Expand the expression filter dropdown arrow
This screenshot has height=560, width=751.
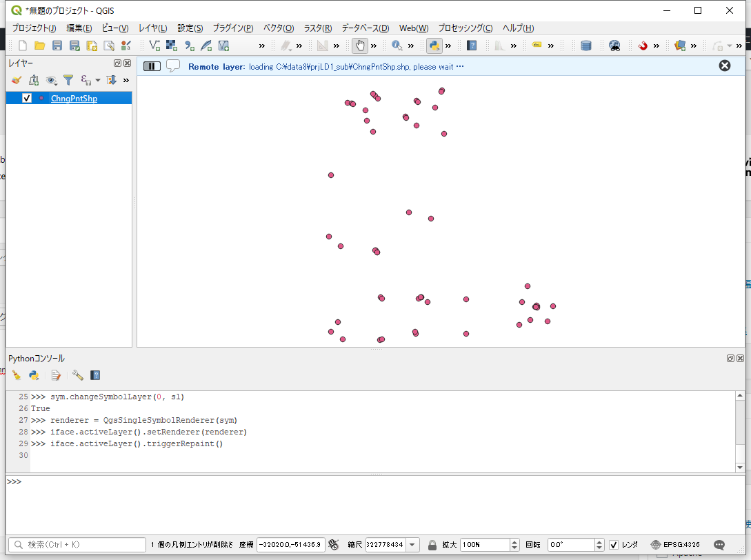coord(97,80)
